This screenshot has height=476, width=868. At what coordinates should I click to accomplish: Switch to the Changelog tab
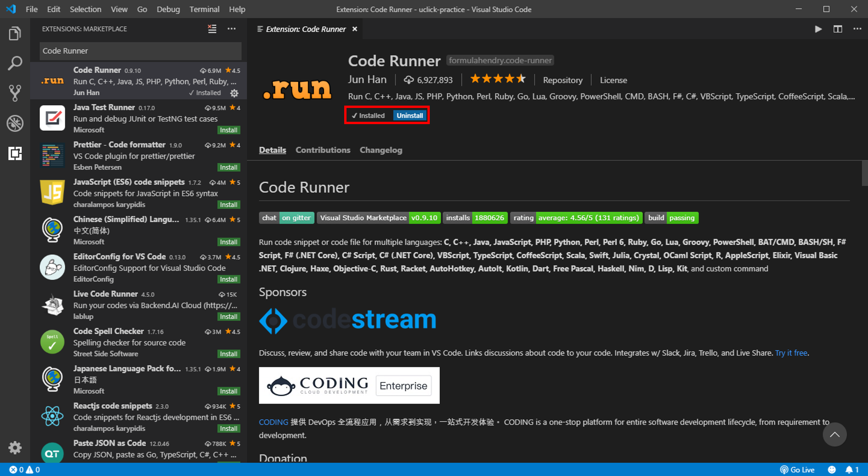pyautogui.click(x=380, y=150)
